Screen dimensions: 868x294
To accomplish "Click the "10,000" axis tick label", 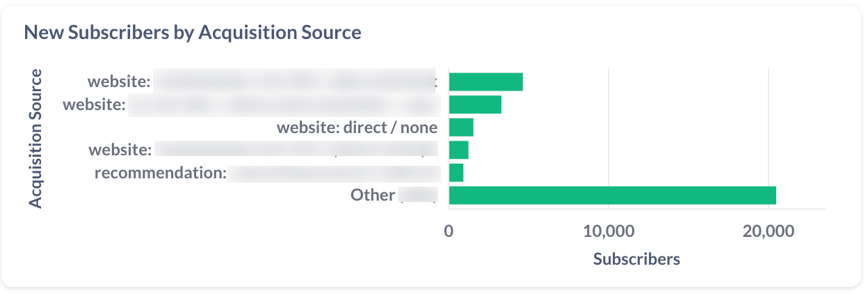I will pyautogui.click(x=608, y=231).
